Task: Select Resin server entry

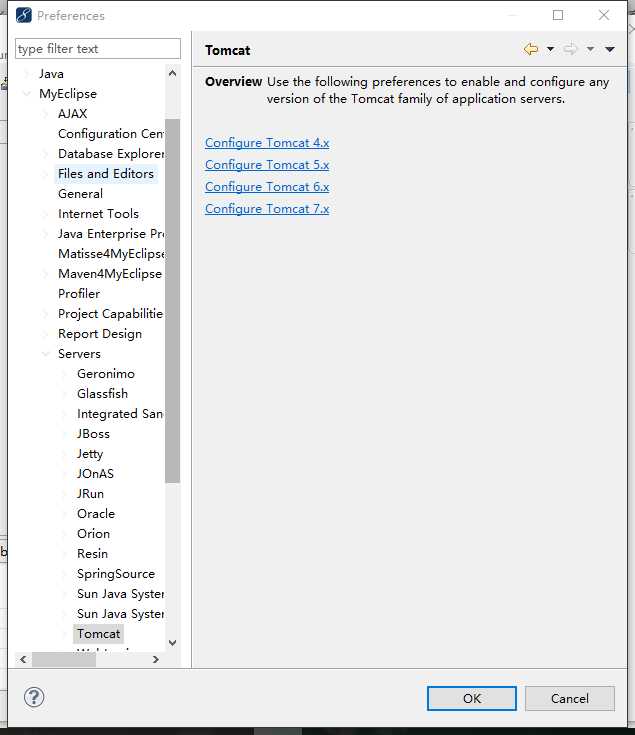Action: tap(92, 554)
